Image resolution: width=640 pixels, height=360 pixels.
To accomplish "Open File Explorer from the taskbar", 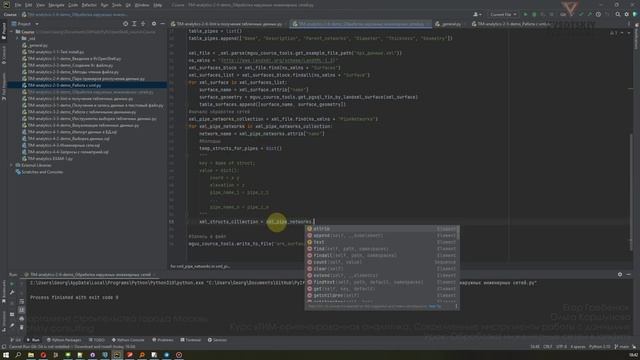I will 31,355.
